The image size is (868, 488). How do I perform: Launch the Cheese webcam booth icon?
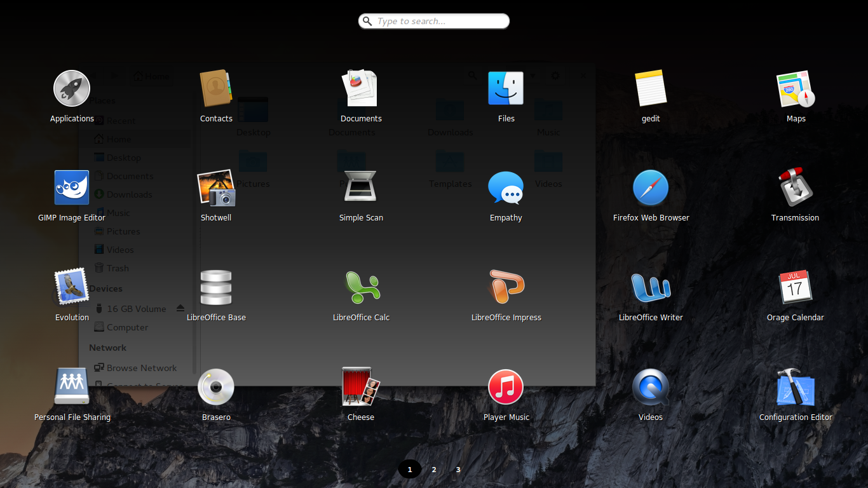(x=361, y=386)
